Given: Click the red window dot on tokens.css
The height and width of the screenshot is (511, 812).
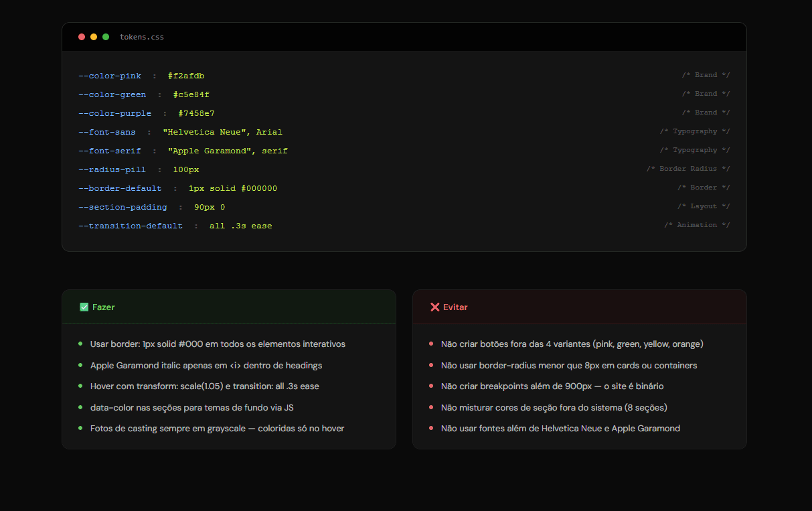Looking at the screenshot, I should point(82,37).
